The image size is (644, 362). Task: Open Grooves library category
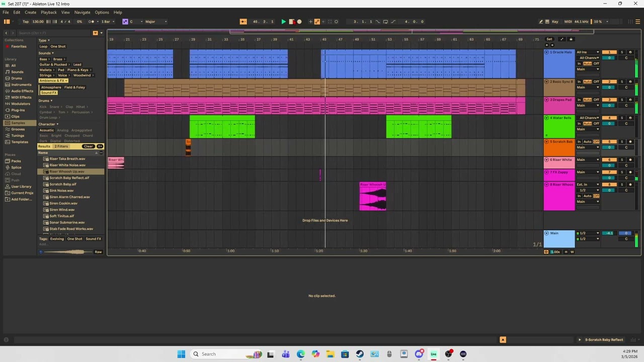tap(18, 129)
